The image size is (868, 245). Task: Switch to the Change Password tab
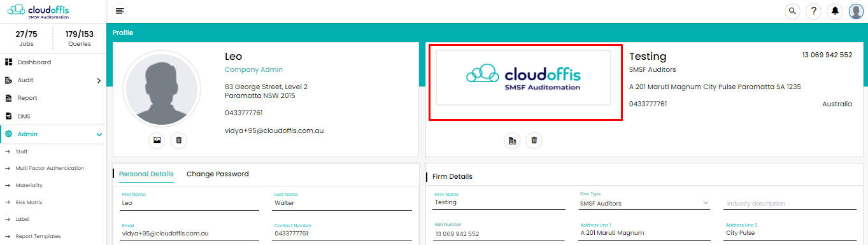point(218,174)
